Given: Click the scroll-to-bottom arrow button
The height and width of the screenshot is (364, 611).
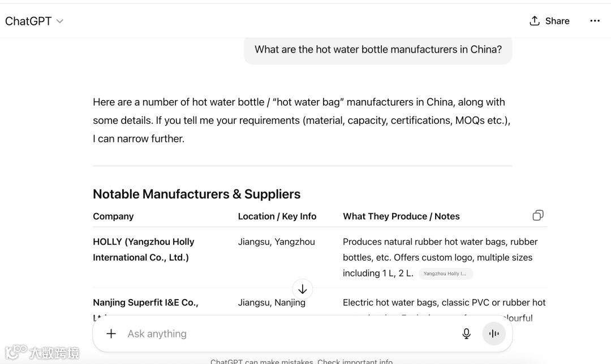Looking at the screenshot, I should click(303, 289).
